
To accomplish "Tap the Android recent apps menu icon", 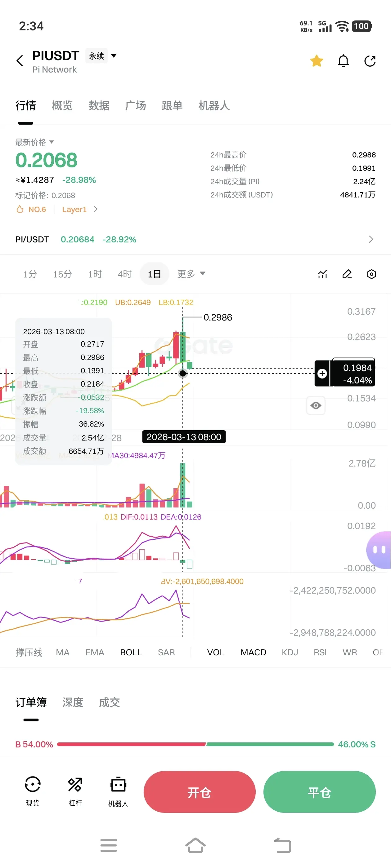I will 109,845.
